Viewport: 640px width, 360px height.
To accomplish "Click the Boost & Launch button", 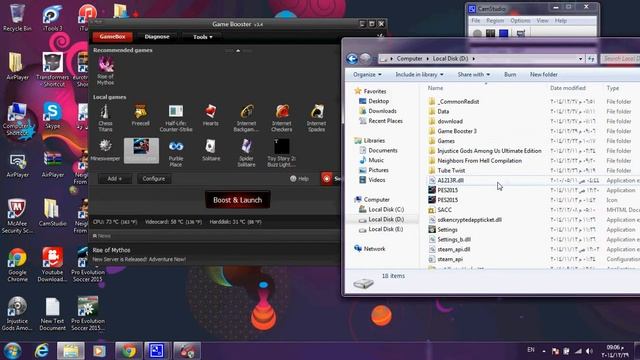I will pyautogui.click(x=238, y=200).
